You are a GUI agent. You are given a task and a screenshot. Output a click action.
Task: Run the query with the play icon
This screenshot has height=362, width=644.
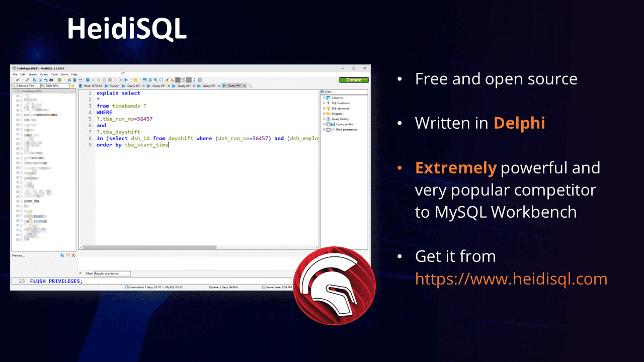tap(126, 80)
